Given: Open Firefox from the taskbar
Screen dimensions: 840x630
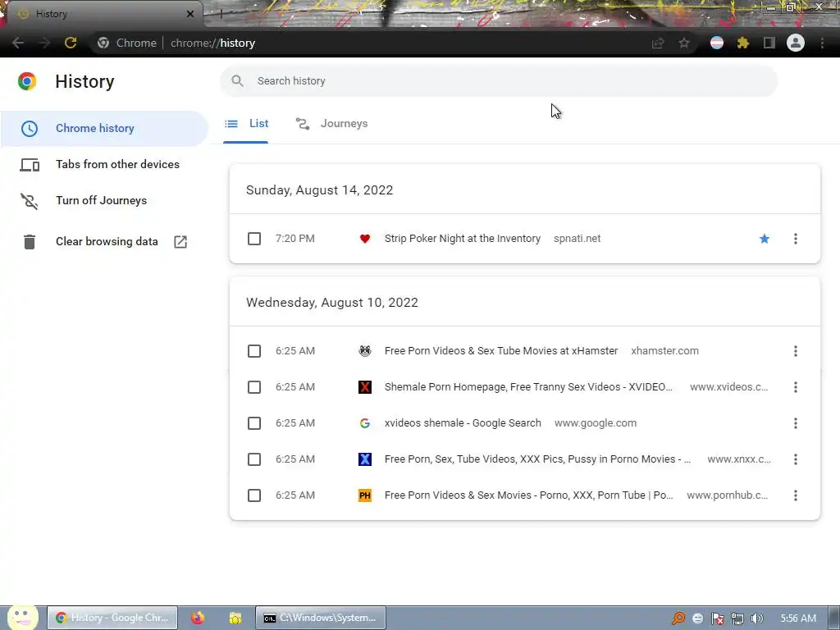Looking at the screenshot, I should 198,618.
